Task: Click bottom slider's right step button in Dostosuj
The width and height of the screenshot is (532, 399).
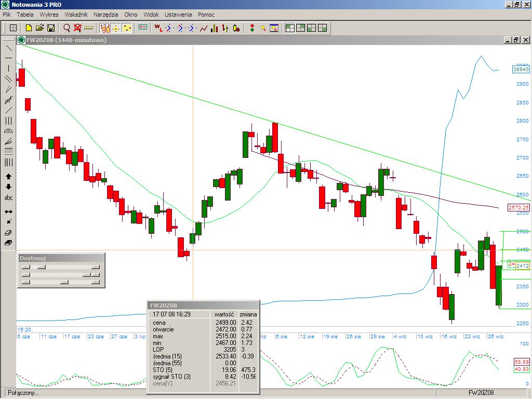Action: 96,282
